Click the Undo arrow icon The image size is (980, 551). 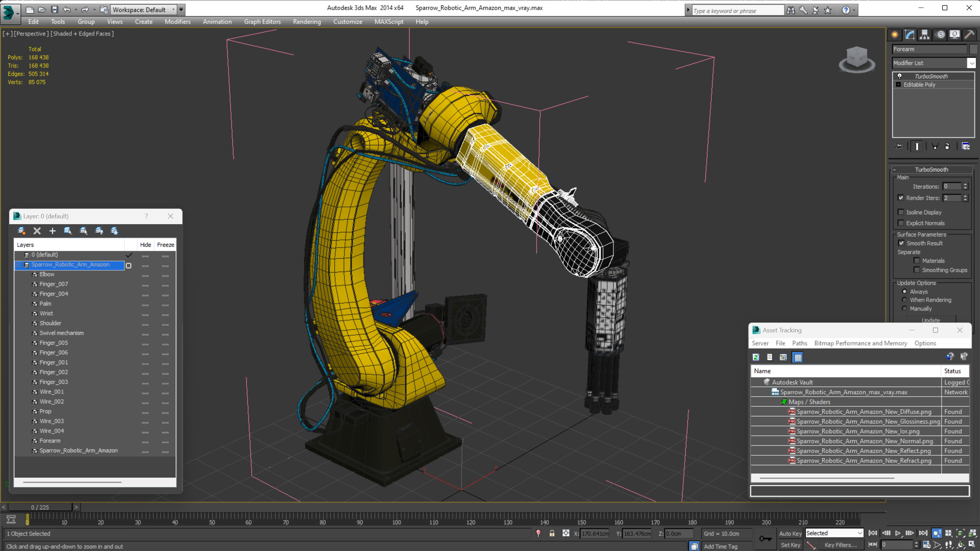[67, 10]
